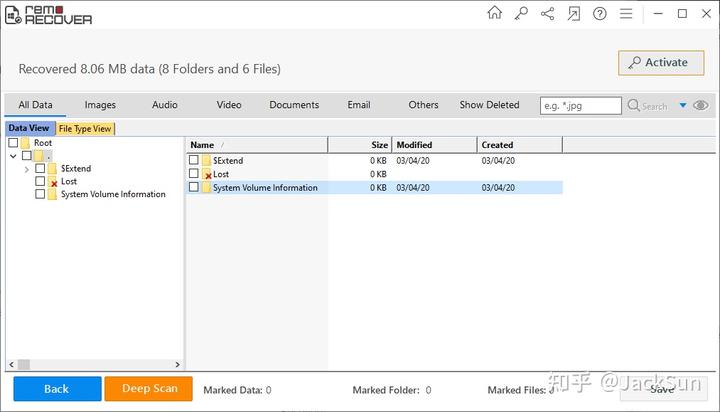720x412 pixels.
Task: Click the key activation icon in title bar
Action: pyautogui.click(x=521, y=13)
